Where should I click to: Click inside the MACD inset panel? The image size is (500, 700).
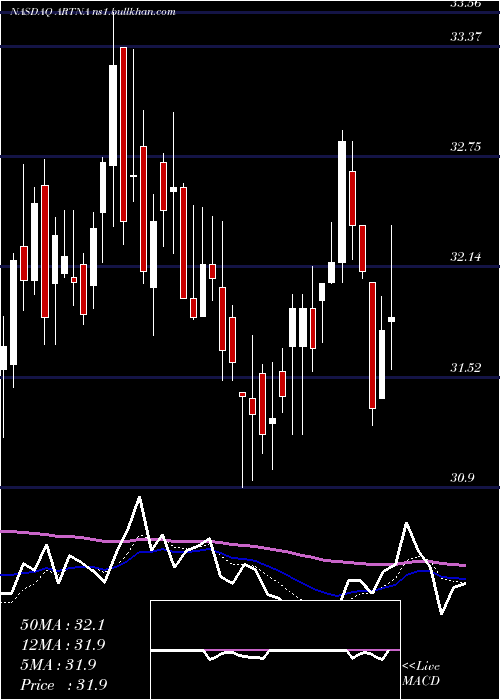[x=275, y=650]
